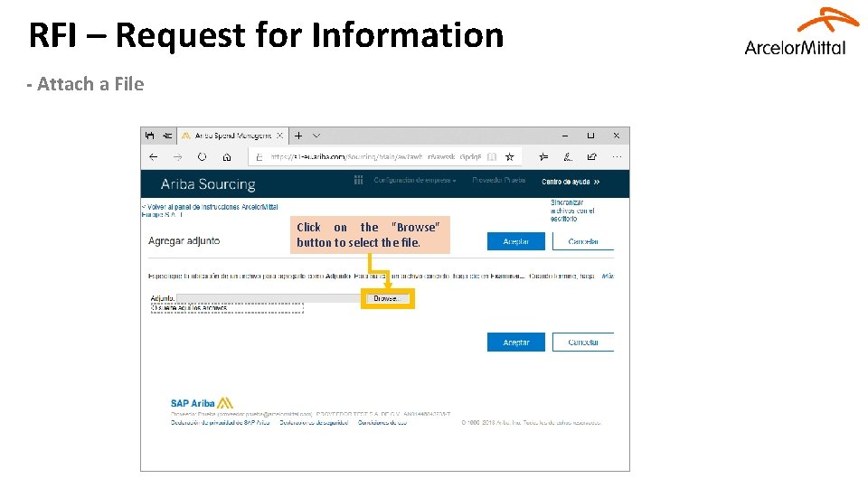This screenshot has width=868, height=488.
Task: Go to the browser home page icon
Action: (x=227, y=157)
